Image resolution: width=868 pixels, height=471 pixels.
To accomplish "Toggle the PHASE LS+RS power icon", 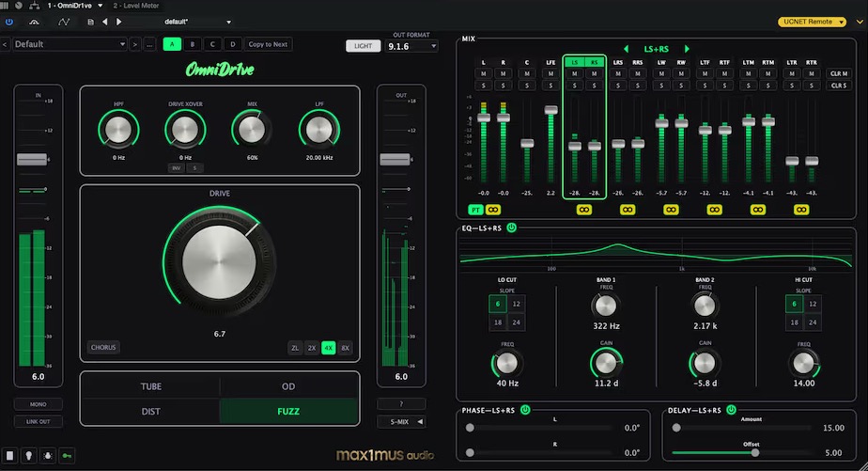I will pos(525,410).
